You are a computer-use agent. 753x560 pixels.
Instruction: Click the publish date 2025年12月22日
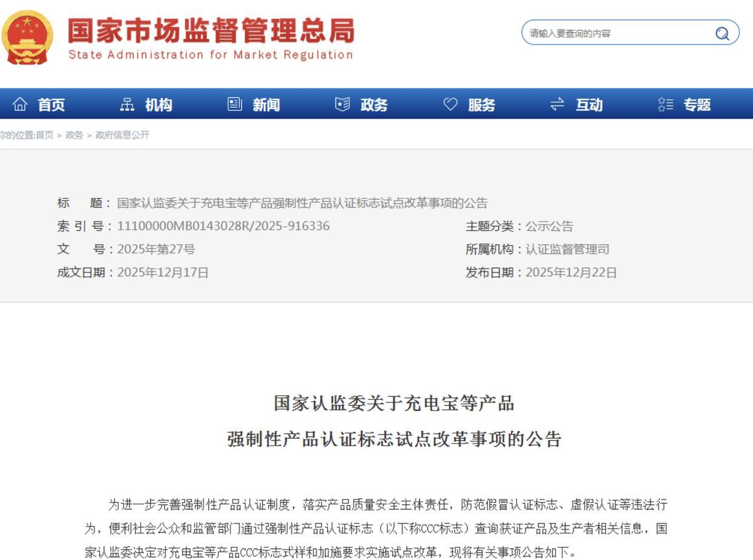tap(571, 272)
